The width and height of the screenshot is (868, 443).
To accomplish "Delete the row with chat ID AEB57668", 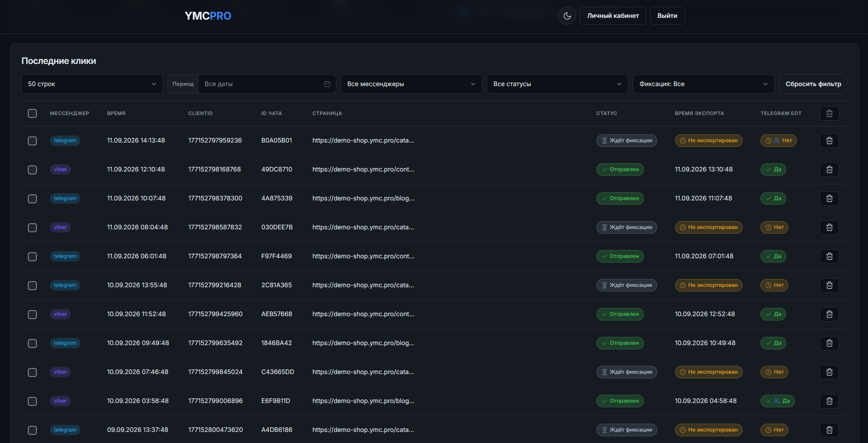I will coord(829,314).
